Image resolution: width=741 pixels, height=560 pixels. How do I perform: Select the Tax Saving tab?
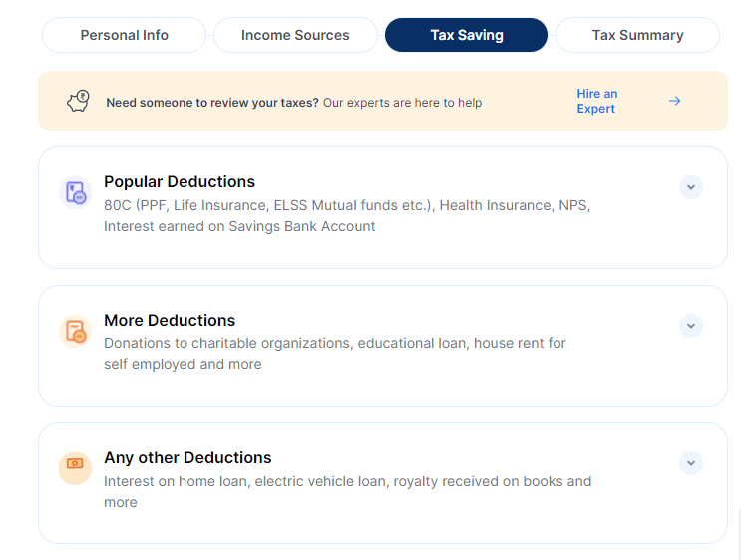467,35
